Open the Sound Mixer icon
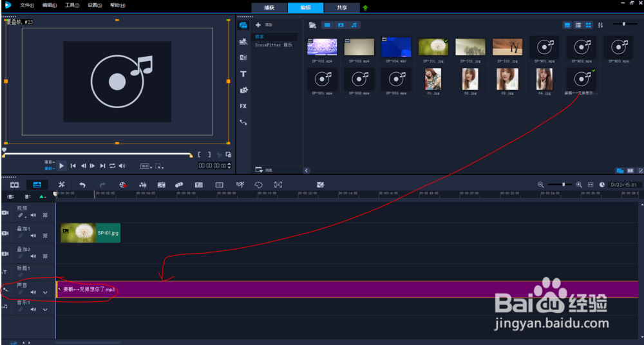 point(142,185)
